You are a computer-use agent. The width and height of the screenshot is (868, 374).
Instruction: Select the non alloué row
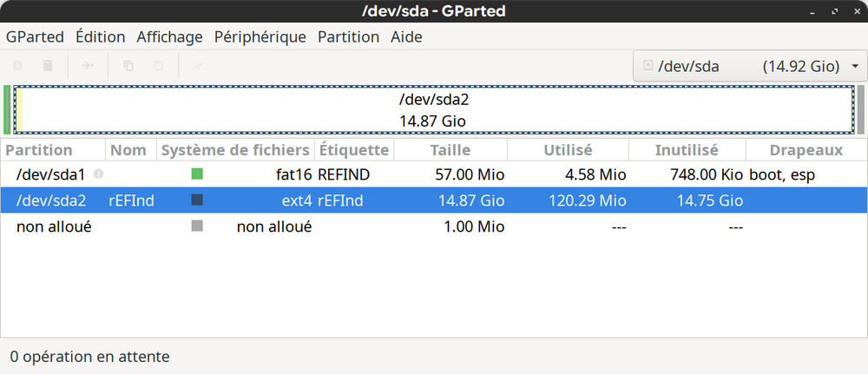[x=433, y=226]
